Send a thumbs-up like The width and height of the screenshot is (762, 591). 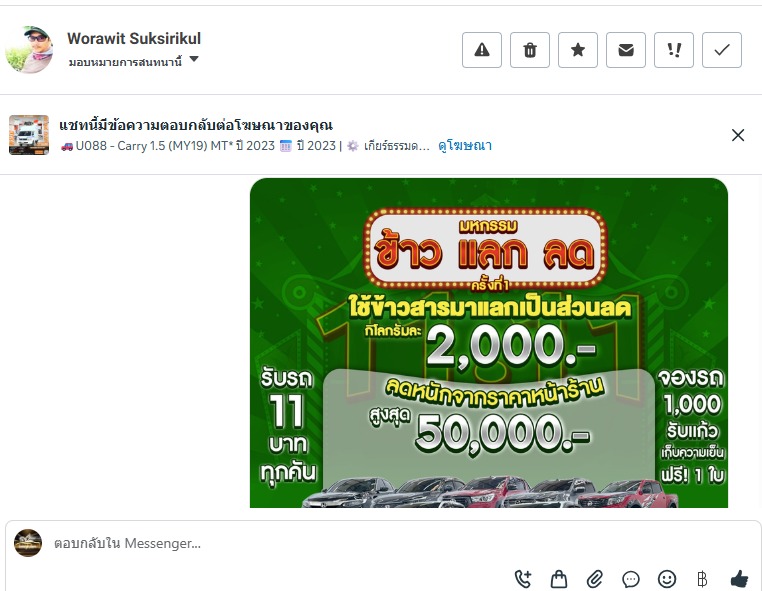[739, 579]
